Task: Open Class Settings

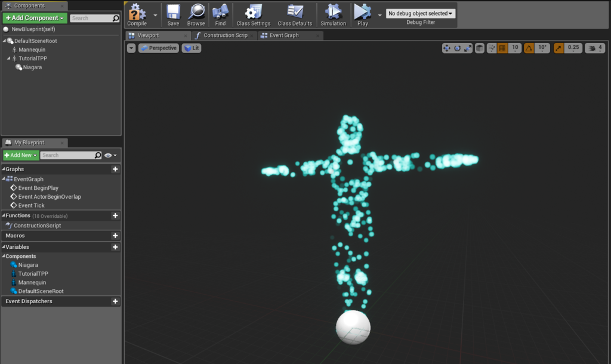Action: tap(253, 15)
